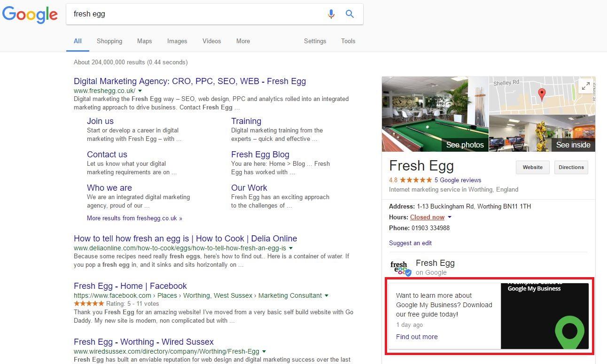
Task: Open Fresh Egg - Home | Facebook result
Action: 130,286
